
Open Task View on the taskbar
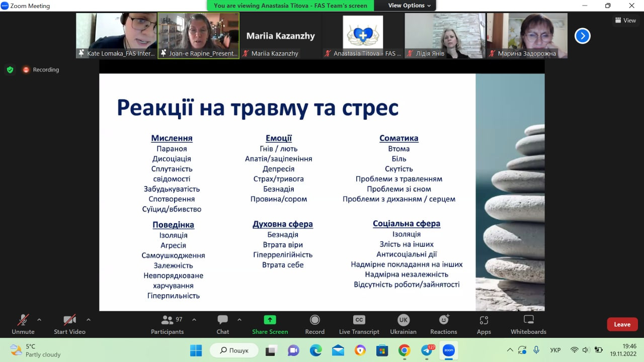coord(272,350)
